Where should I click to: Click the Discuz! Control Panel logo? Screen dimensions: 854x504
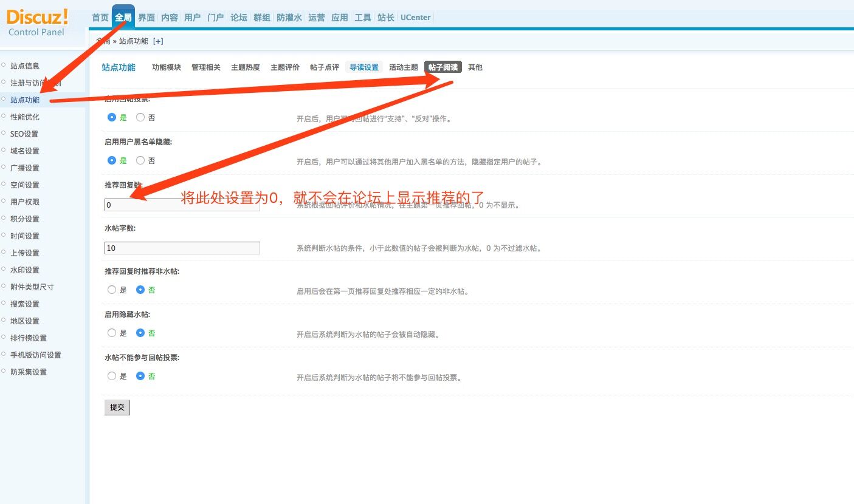[x=37, y=22]
